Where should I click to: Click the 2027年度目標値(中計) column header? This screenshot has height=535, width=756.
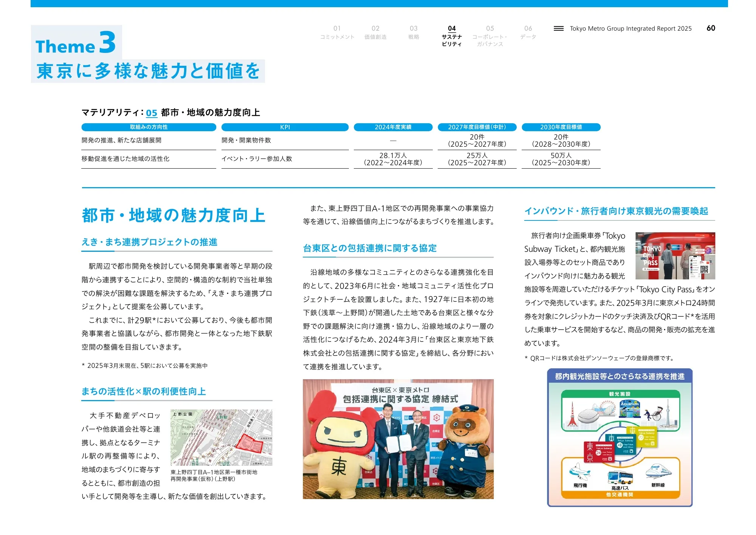point(477,127)
